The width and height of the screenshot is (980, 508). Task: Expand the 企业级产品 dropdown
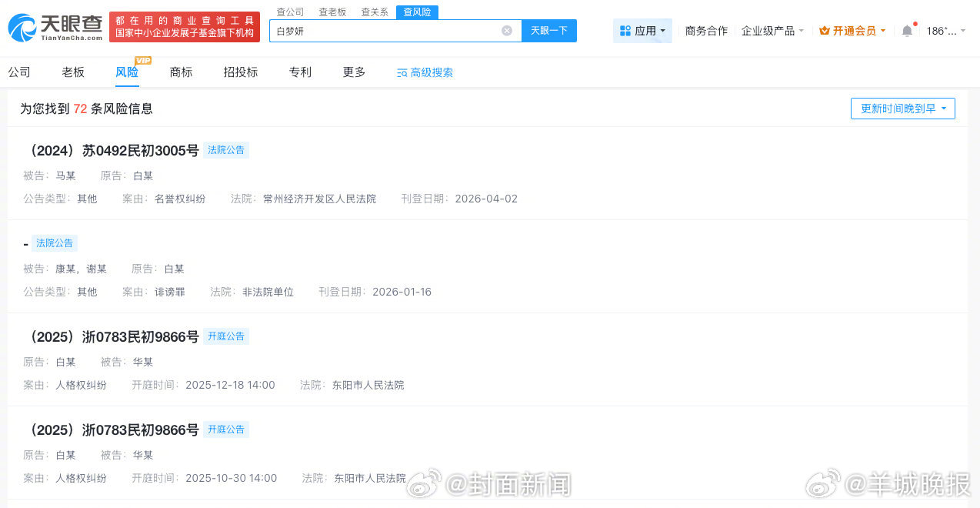[x=772, y=31]
